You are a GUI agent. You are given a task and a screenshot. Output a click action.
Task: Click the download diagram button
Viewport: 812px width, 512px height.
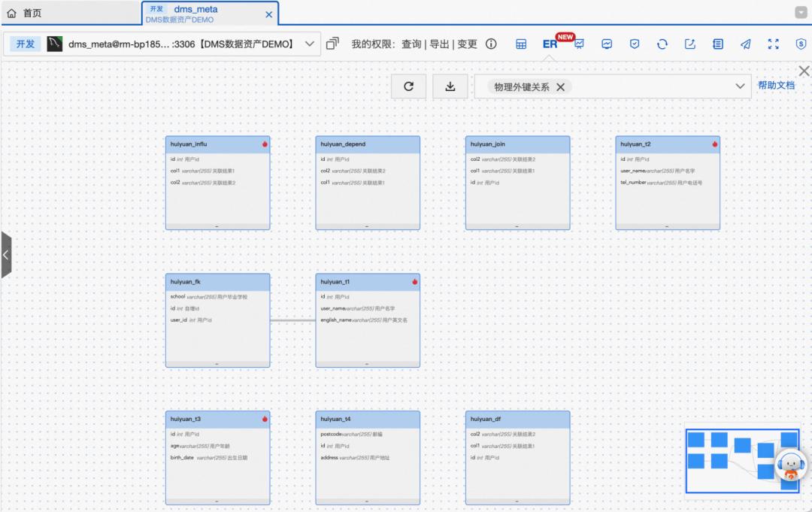pos(450,86)
